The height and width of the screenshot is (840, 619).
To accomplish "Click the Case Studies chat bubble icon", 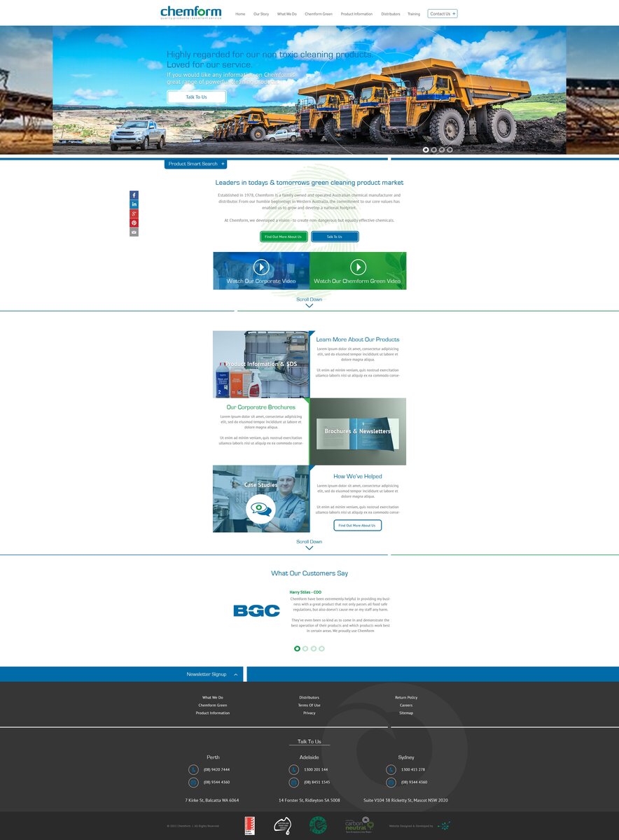I will click(261, 509).
